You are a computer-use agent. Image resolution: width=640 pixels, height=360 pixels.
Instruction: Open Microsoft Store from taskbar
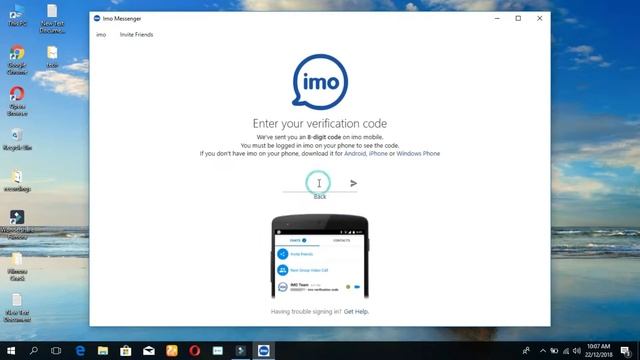[x=126, y=351]
